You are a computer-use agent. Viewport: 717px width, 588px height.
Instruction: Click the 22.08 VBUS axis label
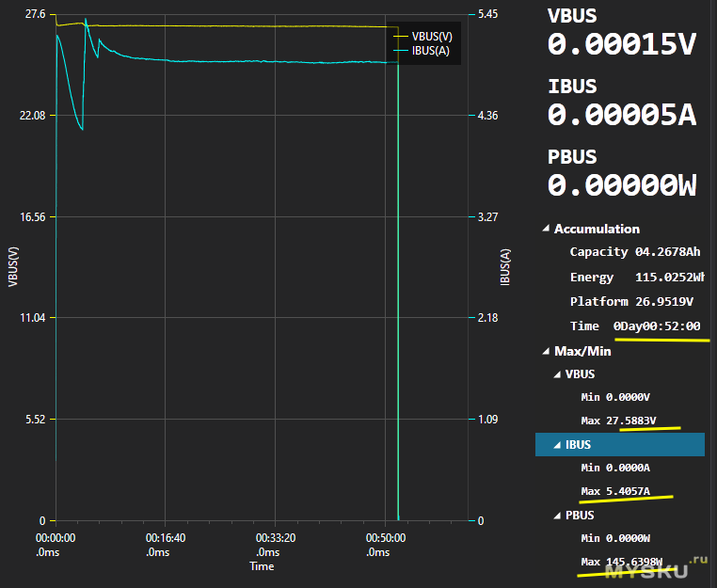(x=33, y=115)
